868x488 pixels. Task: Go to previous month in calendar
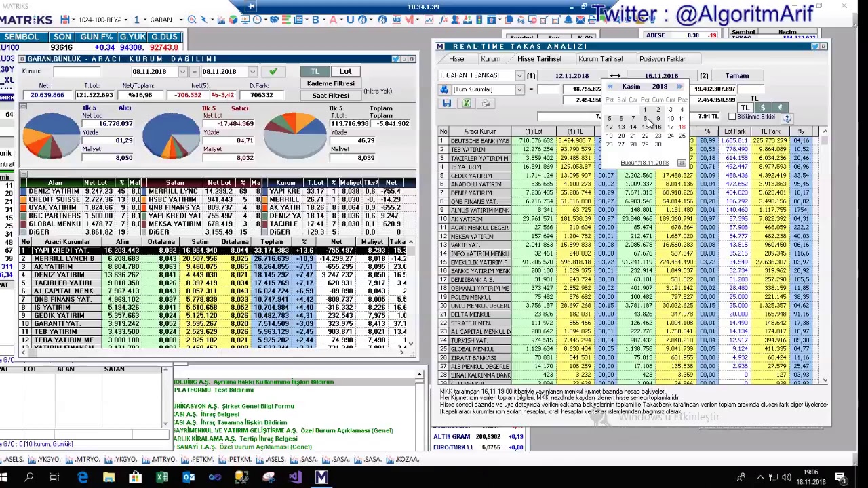coord(610,87)
